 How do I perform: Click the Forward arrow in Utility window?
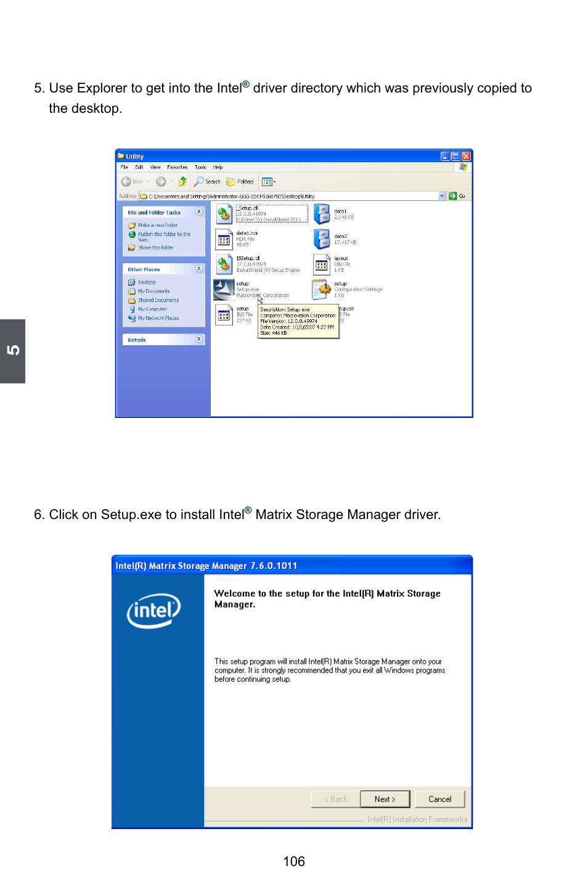161,181
